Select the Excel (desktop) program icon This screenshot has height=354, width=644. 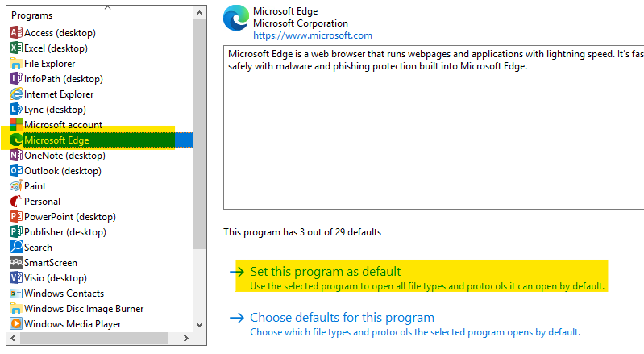click(x=15, y=48)
